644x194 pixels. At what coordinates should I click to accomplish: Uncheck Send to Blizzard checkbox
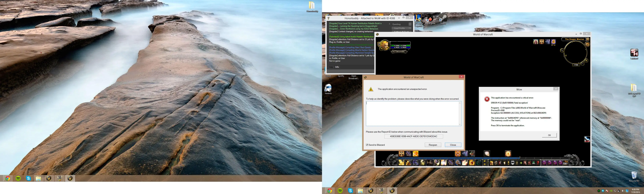click(x=367, y=145)
